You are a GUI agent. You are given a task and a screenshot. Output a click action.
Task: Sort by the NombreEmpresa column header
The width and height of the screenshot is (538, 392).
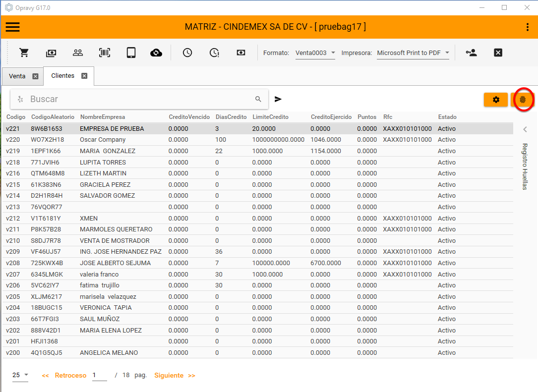pos(103,117)
